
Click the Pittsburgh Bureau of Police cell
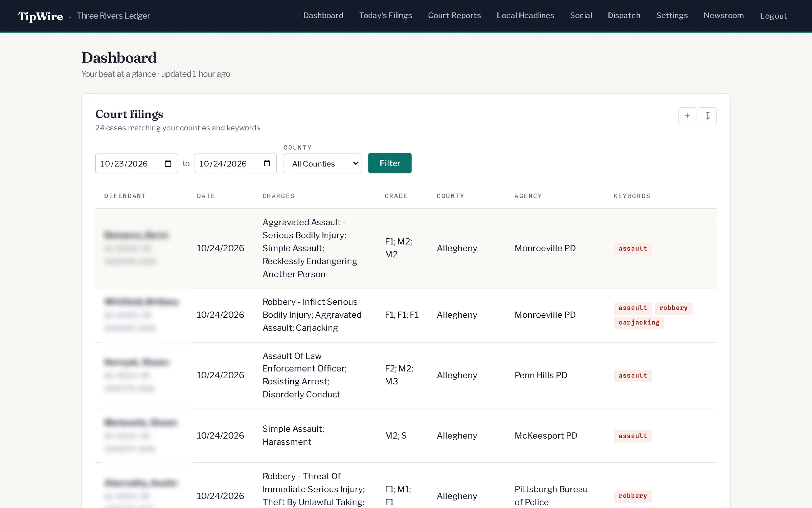[x=551, y=496]
